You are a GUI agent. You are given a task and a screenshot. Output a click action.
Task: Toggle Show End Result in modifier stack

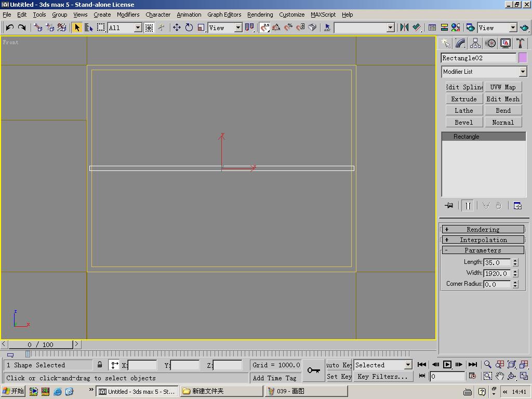pos(468,206)
